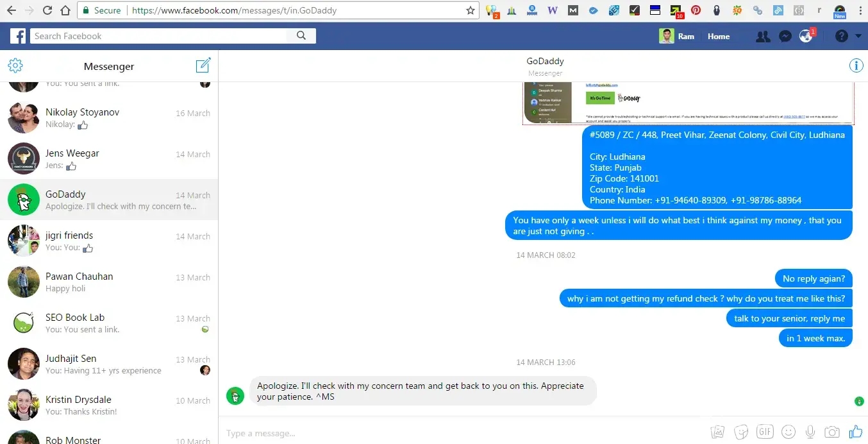The height and width of the screenshot is (444, 868).
Task: Open Notifications globe icon
Action: pyautogui.click(x=806, y=37)
